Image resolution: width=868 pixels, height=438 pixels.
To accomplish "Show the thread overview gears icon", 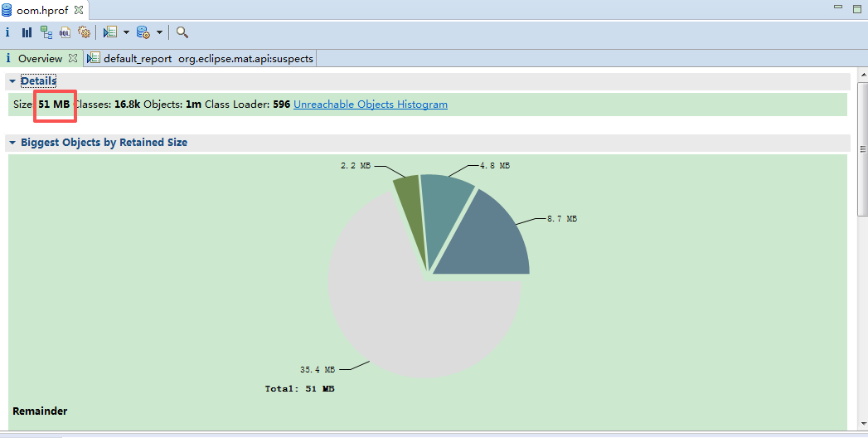I will (x=84, y=32).
